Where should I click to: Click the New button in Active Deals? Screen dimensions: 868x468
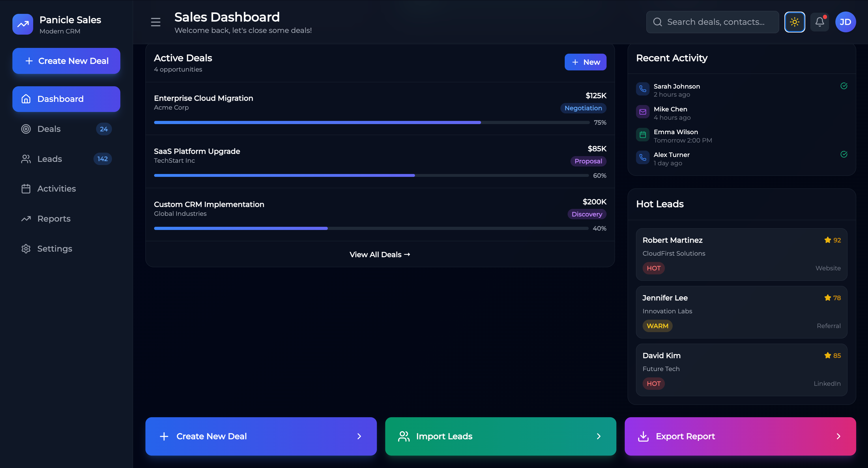pyautogui.click(x=585, y=62)
